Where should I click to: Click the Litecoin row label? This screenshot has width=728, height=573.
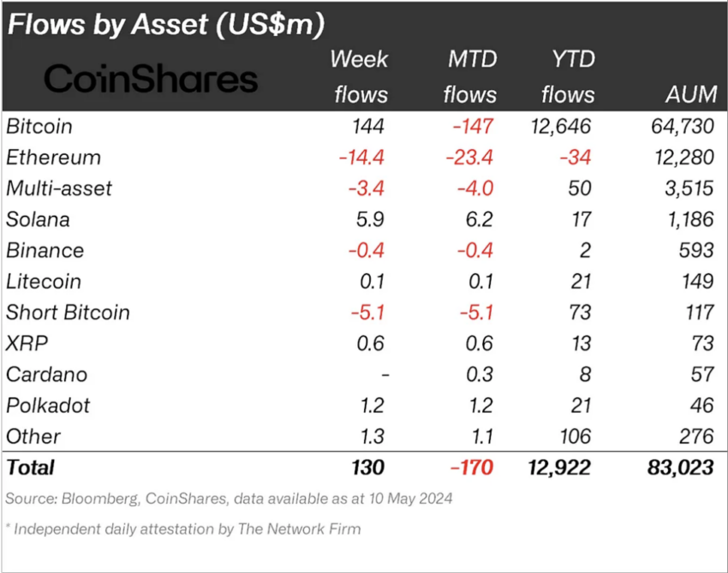pos(44,281)
